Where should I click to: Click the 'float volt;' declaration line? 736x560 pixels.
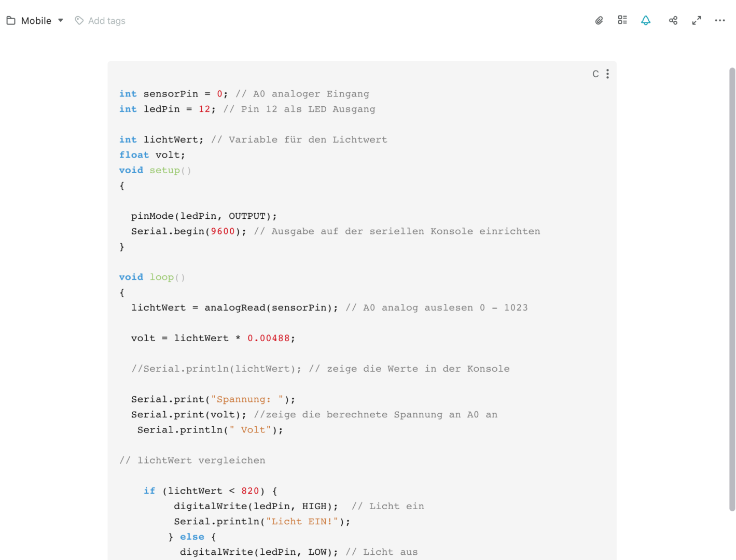[x=152, y=155]
